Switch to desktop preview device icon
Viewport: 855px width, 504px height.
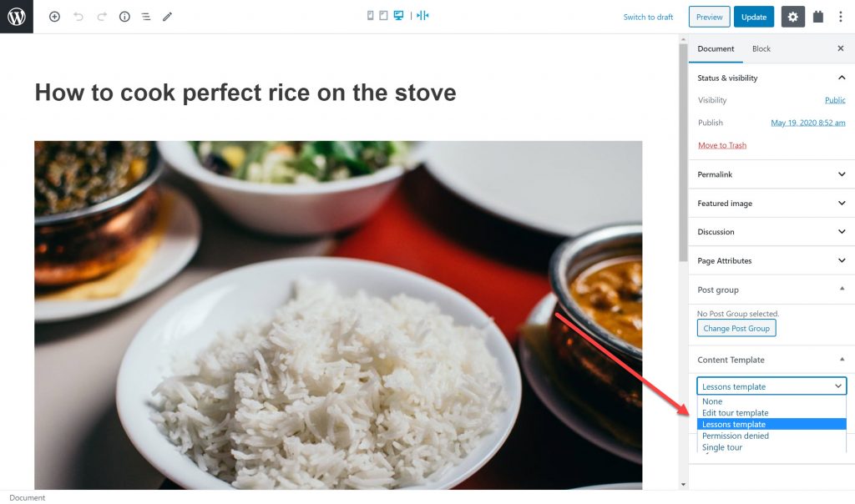click(398, 15)
